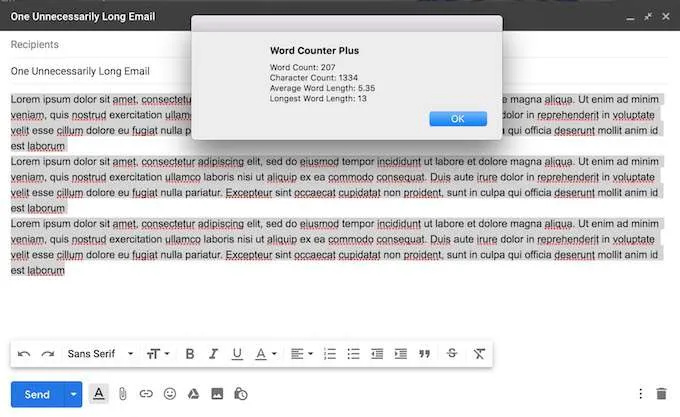Remove formatting from selected text
This screenshot has width=680, height=417.
click(479, 354)
